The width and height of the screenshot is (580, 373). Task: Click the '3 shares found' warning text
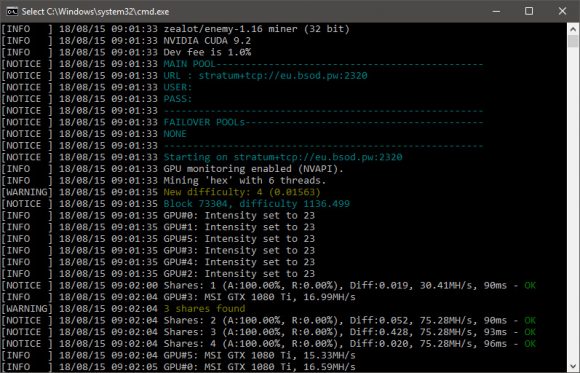pos(204,309)
